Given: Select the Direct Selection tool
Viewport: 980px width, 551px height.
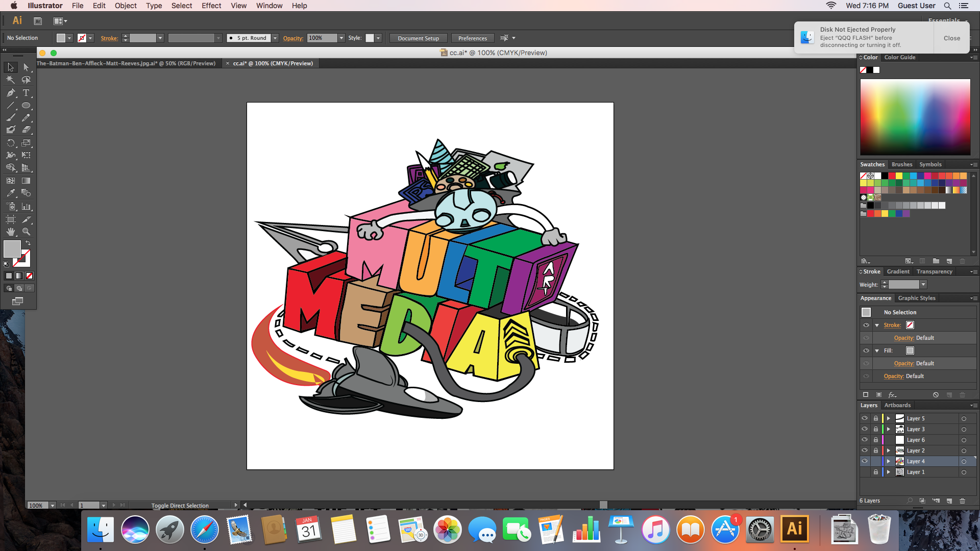Looking at the screenshot, I should [26, 67].
